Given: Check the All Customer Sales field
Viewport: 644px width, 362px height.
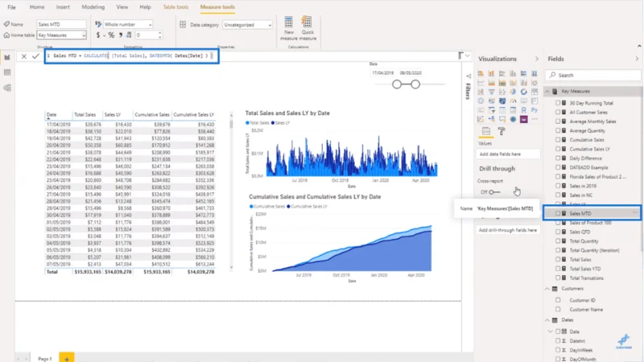Looking at the screenshot, I should point(558,112).
